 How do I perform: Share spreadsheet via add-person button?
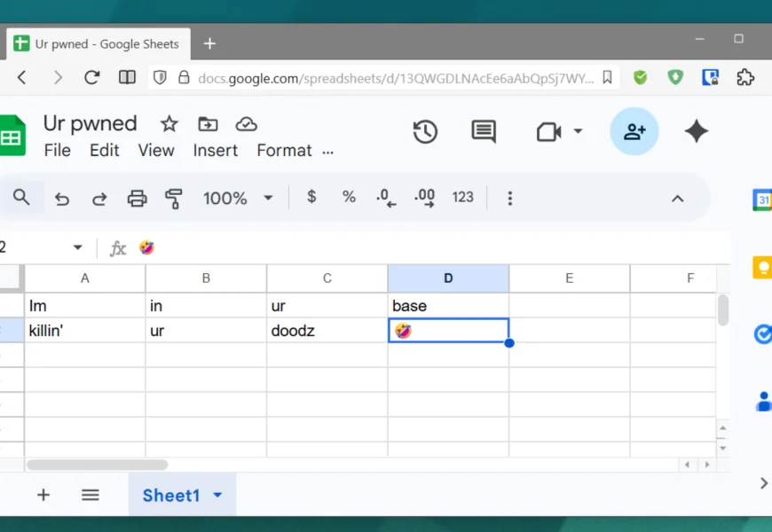(634, 131)
